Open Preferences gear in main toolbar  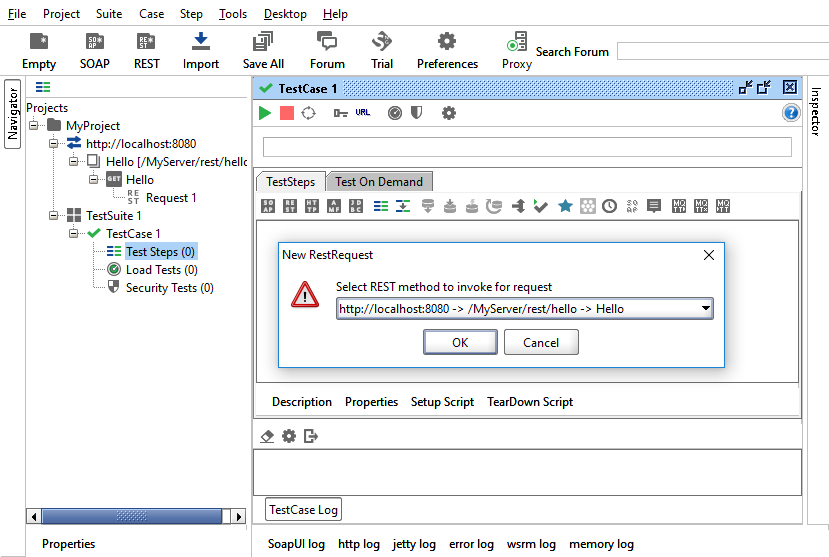point(447,51)
